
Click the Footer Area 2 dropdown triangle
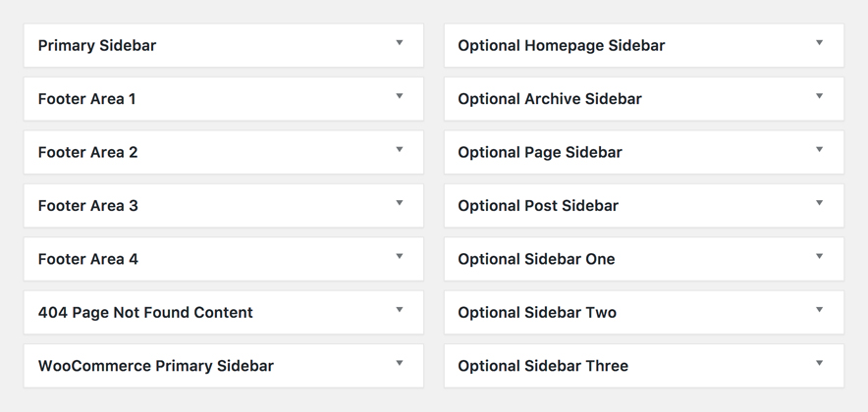click(x=400, y=150)
